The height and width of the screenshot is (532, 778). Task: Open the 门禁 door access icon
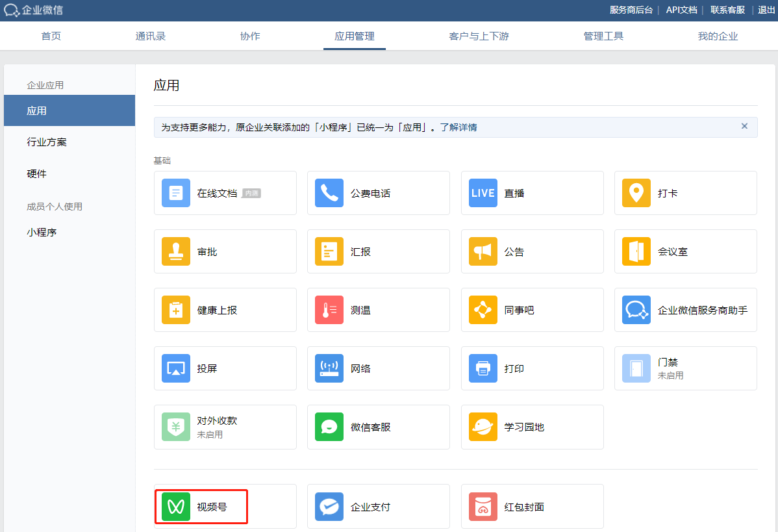[x=636, y=368]
